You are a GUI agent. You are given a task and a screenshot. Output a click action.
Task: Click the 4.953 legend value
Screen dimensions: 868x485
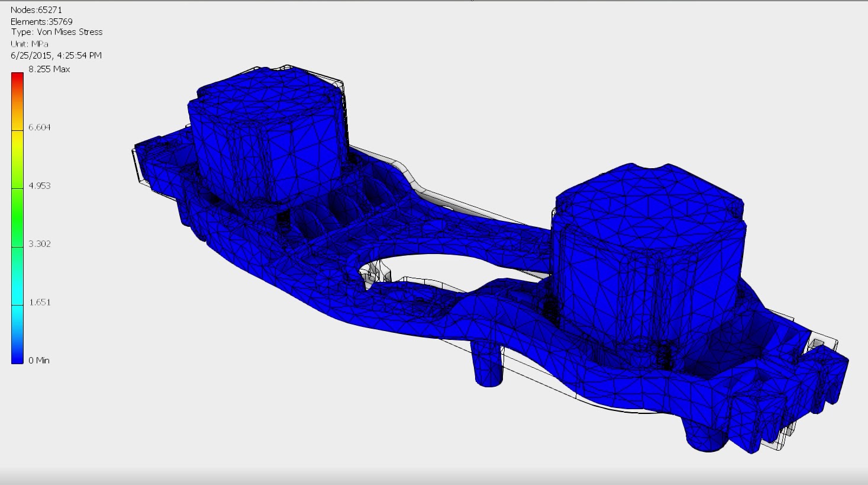pyautogui.click(x=40, y=185)
